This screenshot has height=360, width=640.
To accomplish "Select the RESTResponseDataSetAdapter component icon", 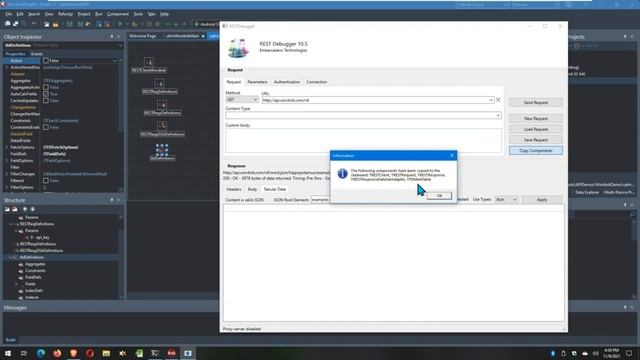I will click(x=162, y=126).
